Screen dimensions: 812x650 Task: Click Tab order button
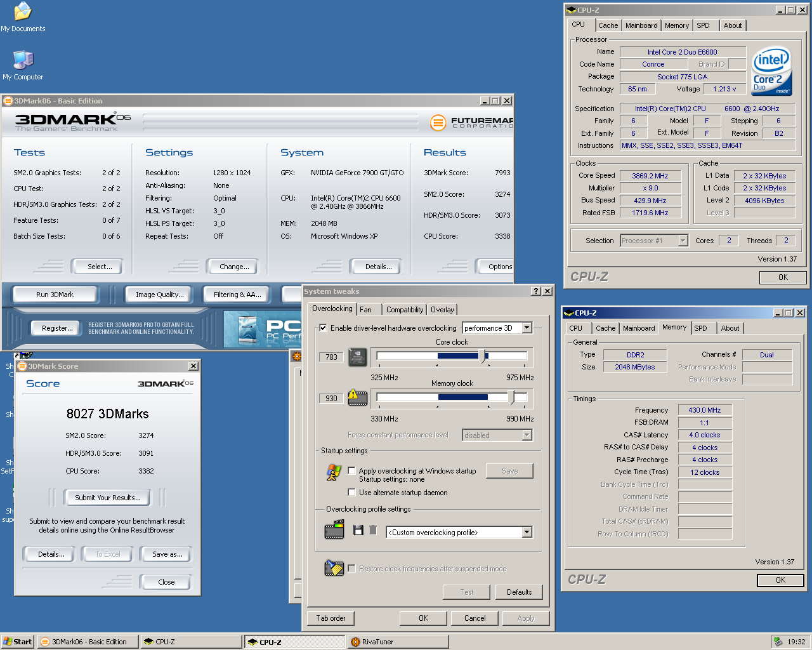click(x=331, y=618)
